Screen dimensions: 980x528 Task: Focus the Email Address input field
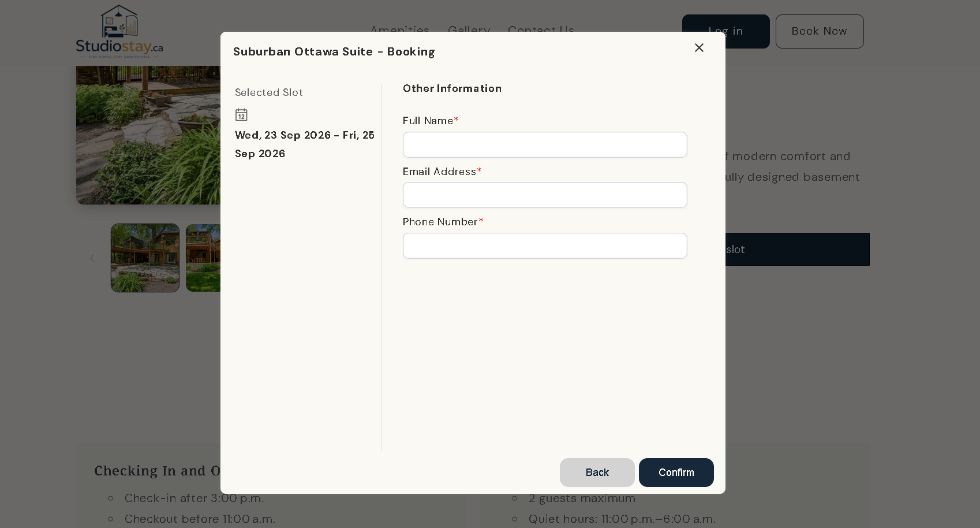(545, 195)
